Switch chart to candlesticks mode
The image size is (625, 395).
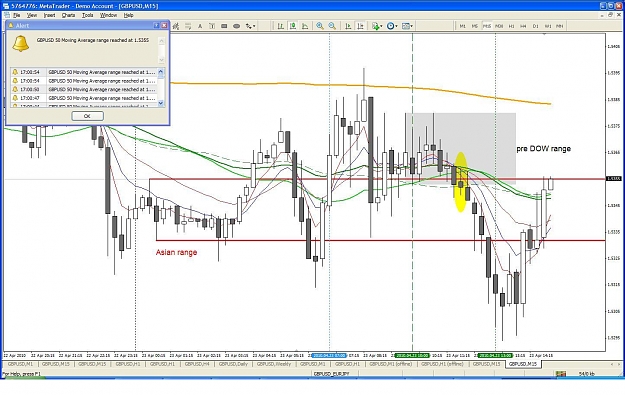pyautogui.click(x=293, y=26)
